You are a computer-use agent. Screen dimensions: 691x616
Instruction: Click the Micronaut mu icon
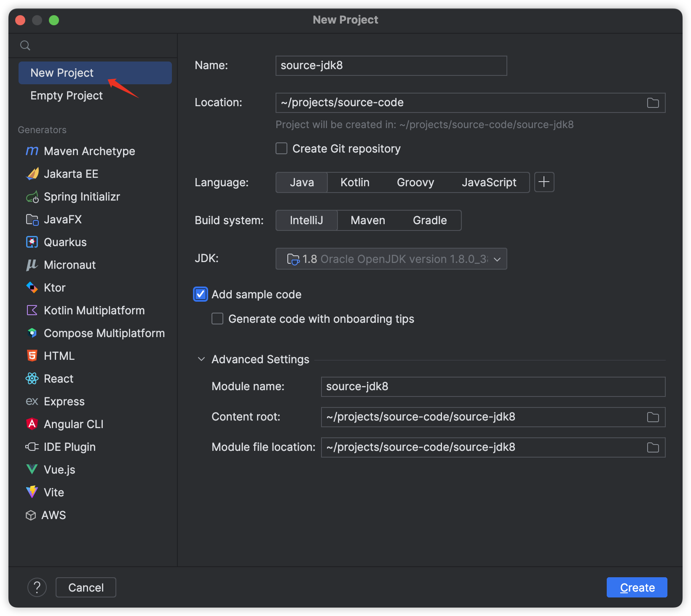pyautogui.click(x=32, y=265)
